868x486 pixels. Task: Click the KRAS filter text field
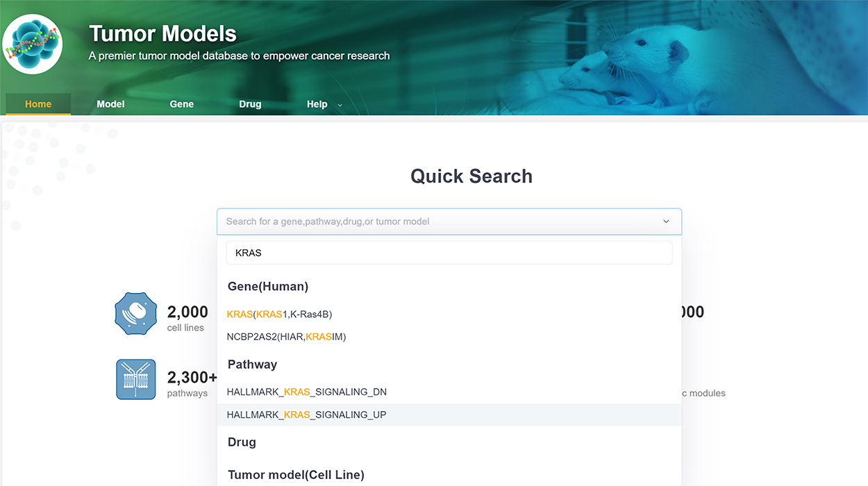449,253
